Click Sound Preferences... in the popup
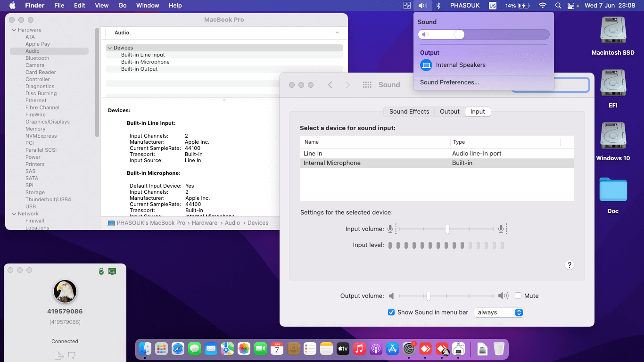Viewport: 644px width, 362px height. point(449,82)
